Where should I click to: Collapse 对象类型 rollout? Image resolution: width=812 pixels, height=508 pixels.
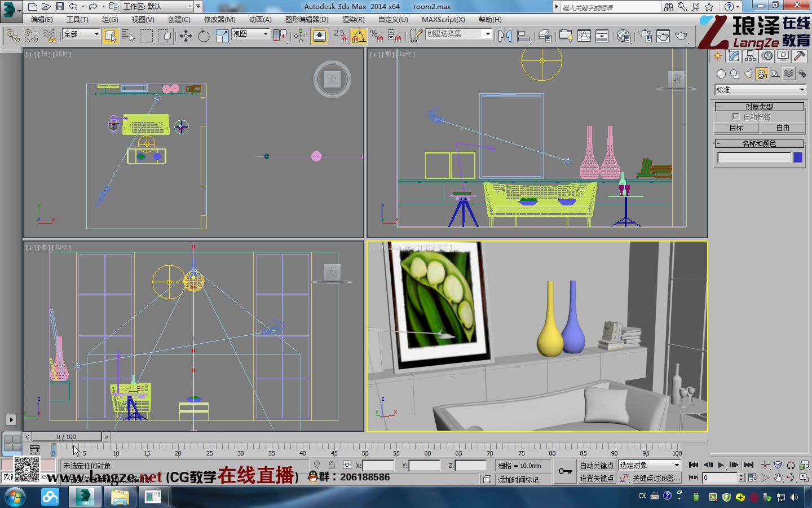(x=759, y=106)
